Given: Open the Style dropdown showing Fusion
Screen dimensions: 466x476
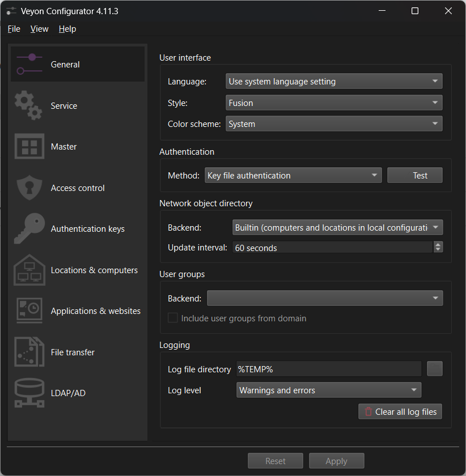Looking at the screenshot, I should click(334, 103).
